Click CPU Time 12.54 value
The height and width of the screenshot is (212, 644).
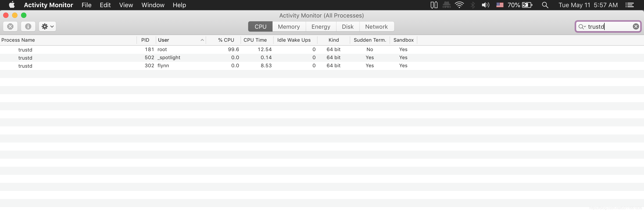pyautogui.click(x=264, y=50)
